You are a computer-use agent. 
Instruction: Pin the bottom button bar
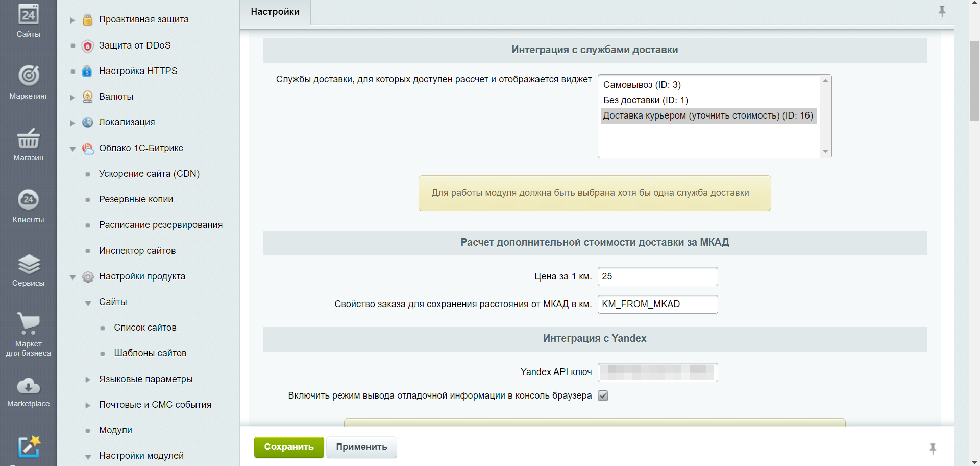point(933,449)
